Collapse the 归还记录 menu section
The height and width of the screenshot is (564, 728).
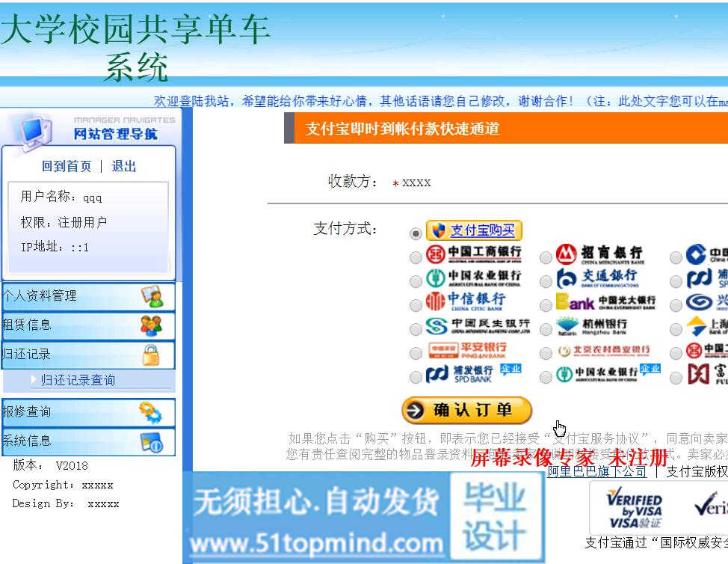click(89, 355)
